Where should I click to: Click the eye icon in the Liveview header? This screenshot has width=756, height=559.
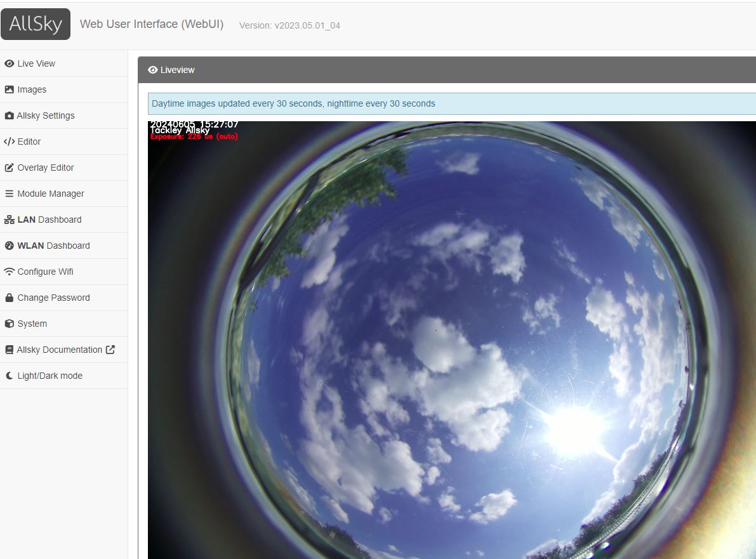[x=152, y=70]
